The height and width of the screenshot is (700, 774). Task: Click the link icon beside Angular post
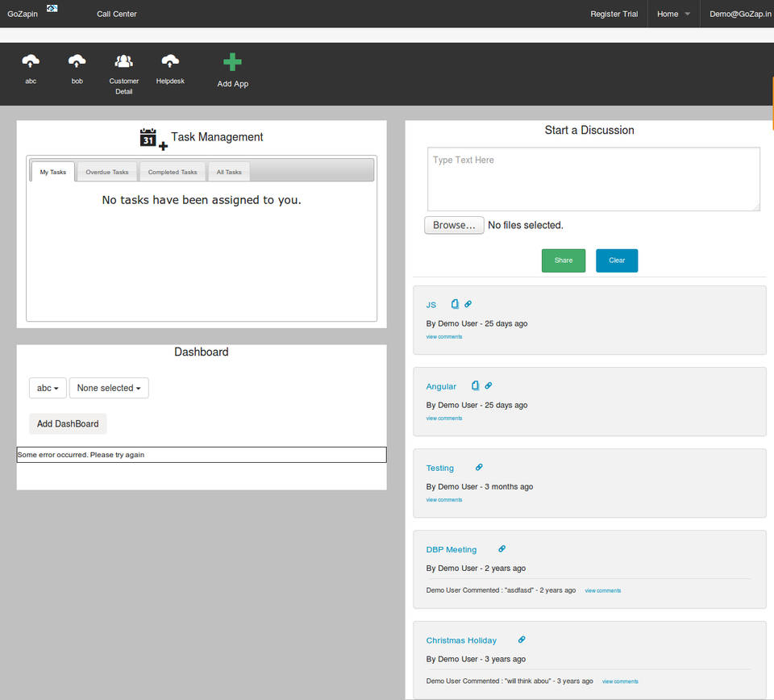pyautogui.click(x=488, y=385)
